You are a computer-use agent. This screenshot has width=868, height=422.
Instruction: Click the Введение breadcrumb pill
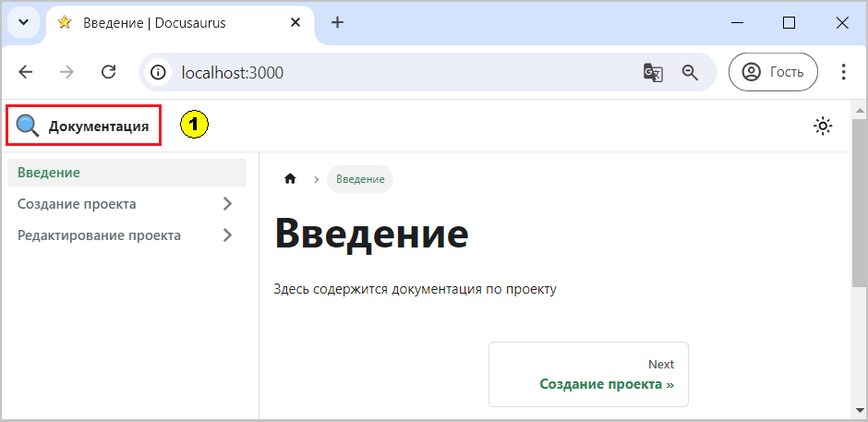pos(360,179)
